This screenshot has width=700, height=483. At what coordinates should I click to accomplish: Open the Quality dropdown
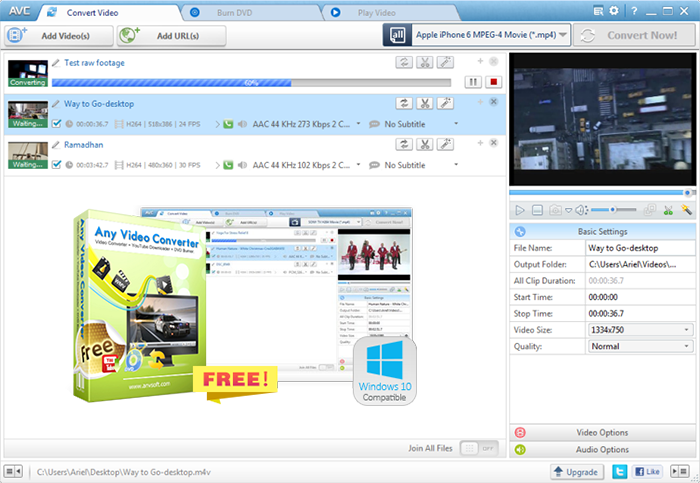pyautogui.click(x=640, y=346)
